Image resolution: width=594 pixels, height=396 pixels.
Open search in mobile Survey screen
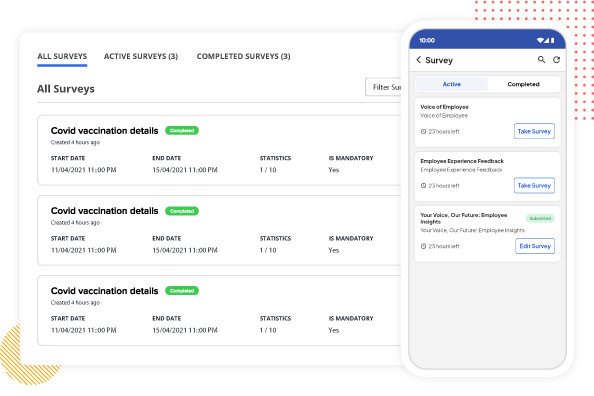coord(541,59)
